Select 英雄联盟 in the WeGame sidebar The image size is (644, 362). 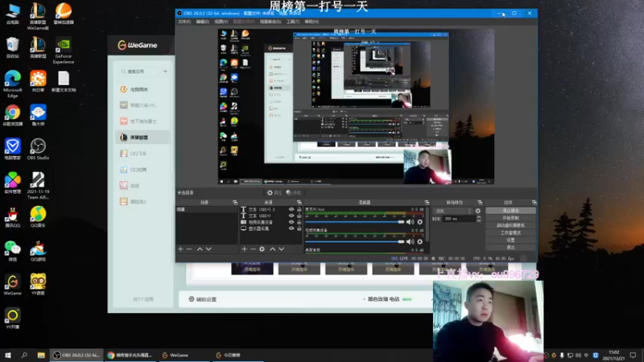143,138
